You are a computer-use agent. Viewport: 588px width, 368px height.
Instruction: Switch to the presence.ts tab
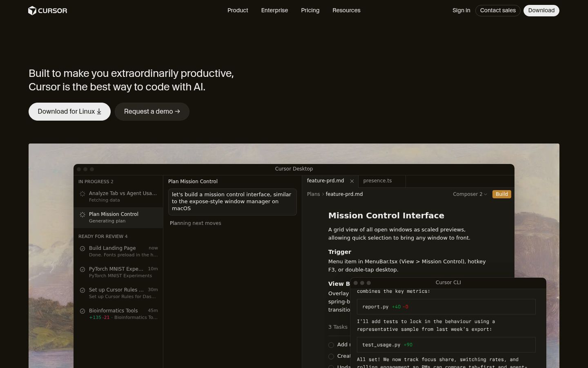tap(381, 181)
